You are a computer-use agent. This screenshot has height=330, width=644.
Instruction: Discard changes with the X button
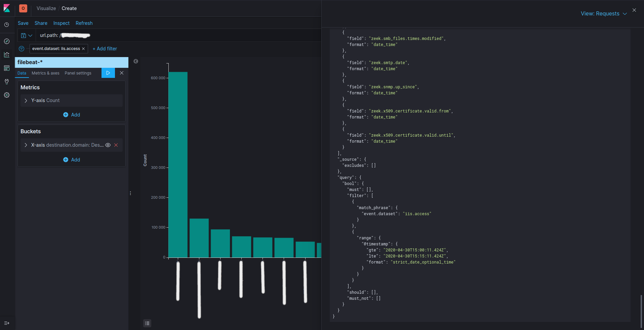click(x=122, y=73)
